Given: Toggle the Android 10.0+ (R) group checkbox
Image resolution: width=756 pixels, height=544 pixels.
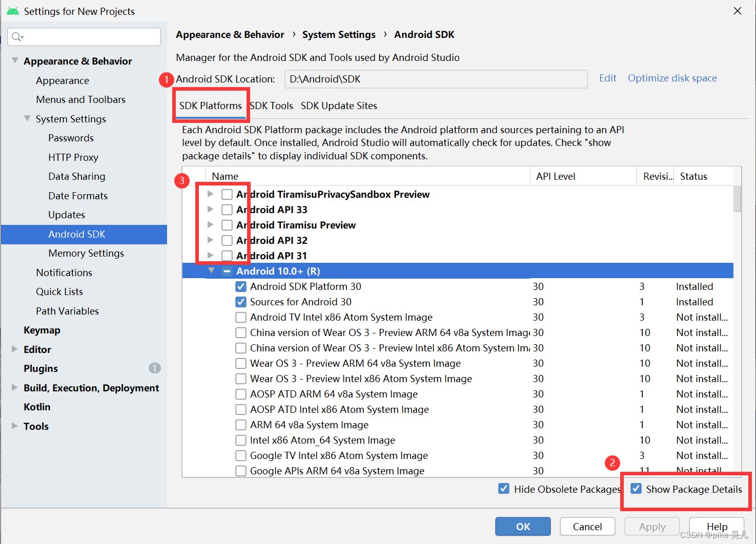Looking at the screenshot, I should coord(227,271).
